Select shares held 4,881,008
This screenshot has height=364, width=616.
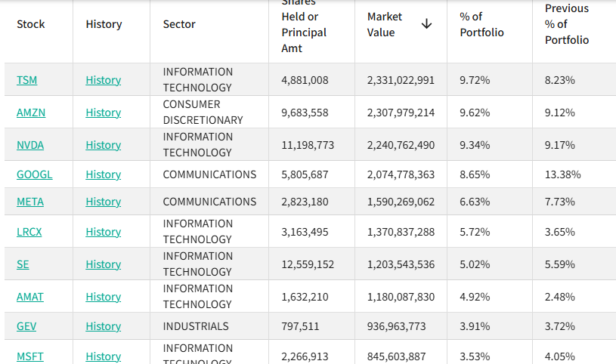tap(305, 80)
